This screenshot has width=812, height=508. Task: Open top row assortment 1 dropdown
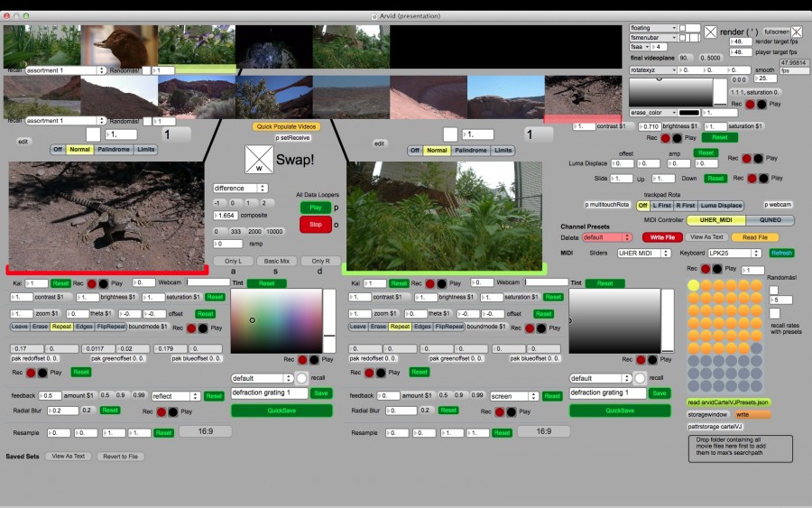click(x=65, y=70)
